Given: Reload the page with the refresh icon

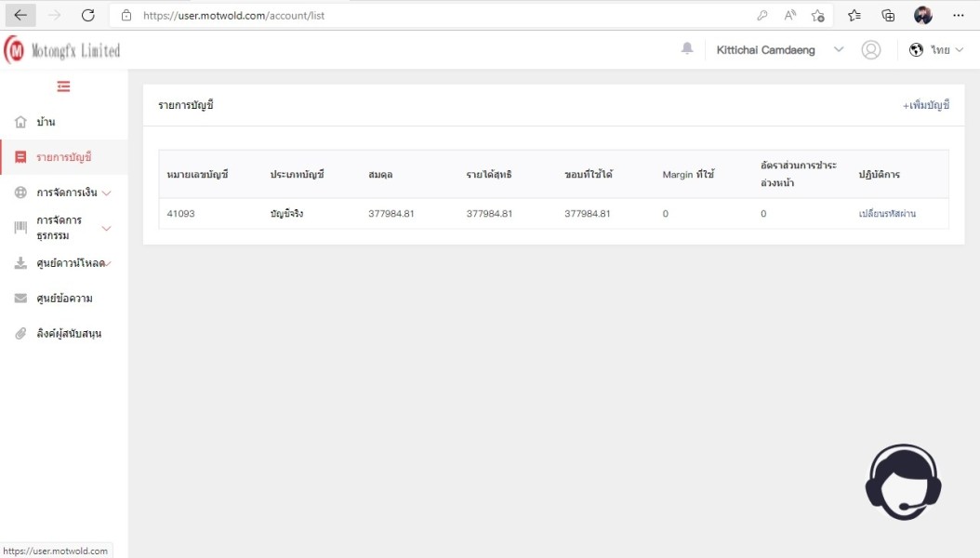Looking at the screenshot, I should pyautogui.click(x=88, y=15).
